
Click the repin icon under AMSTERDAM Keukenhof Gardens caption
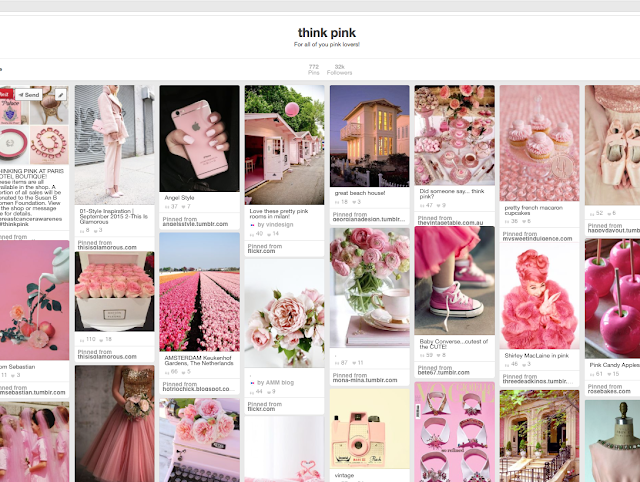pos(167,372)
